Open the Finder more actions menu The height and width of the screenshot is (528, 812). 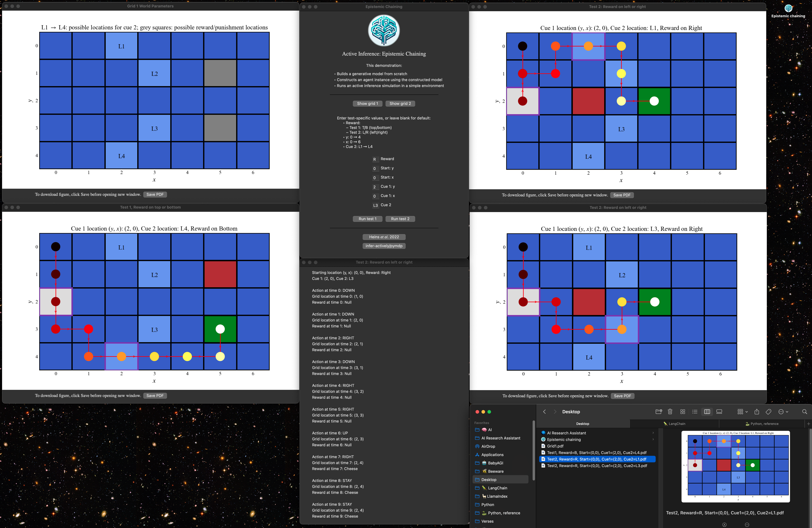(x=783, y=412)
